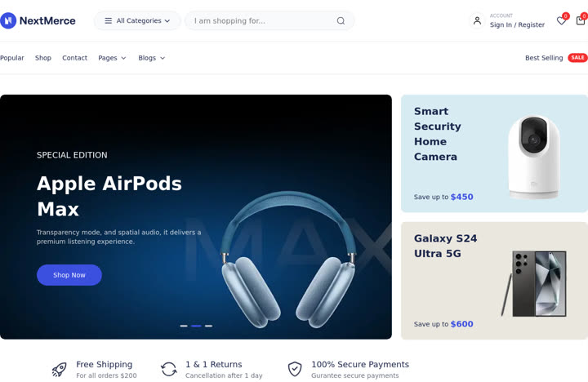The image size is (588, 382).
Task: Click the small ACCOUNT label
Action: pyautogui.click(x=501, y=16)
